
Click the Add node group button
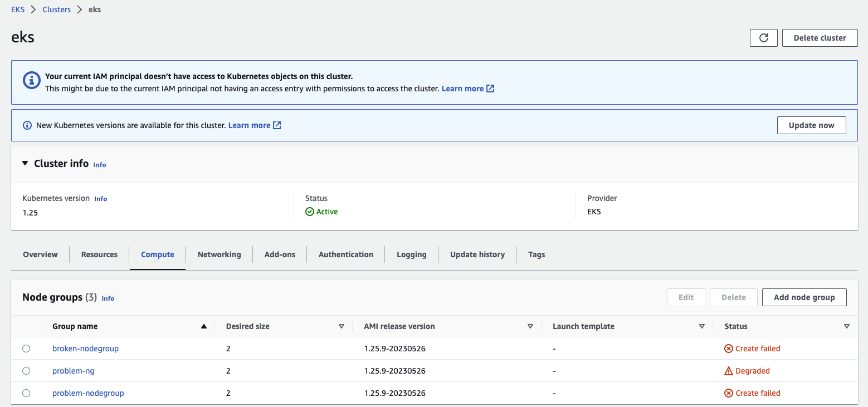click(x=804, y=297)
